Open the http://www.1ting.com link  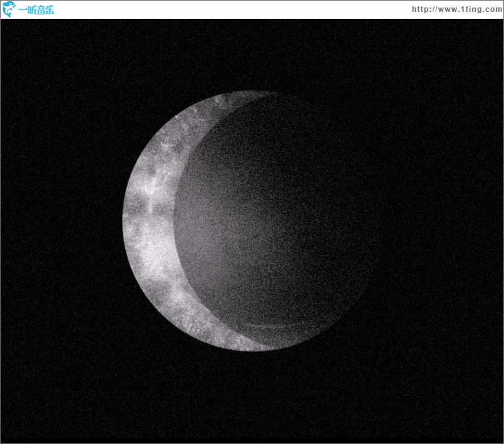(x=457, y=9)
